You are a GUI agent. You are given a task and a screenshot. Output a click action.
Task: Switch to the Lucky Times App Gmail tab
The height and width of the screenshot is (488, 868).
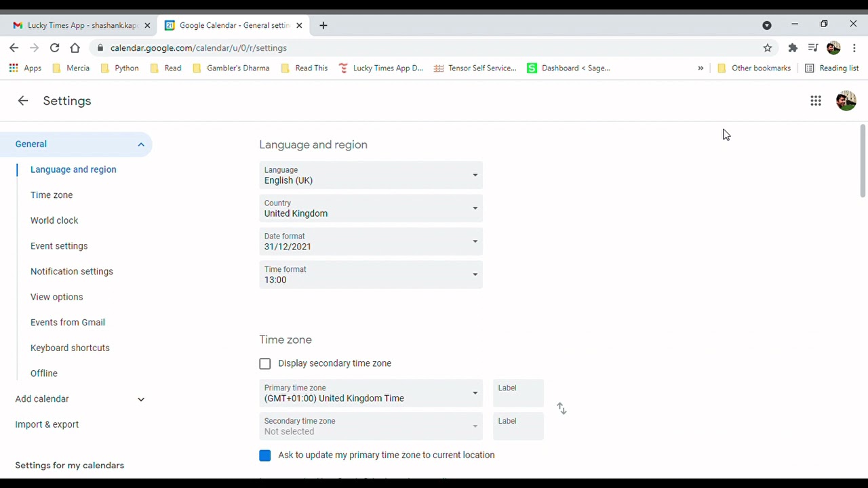pos(81,26)
